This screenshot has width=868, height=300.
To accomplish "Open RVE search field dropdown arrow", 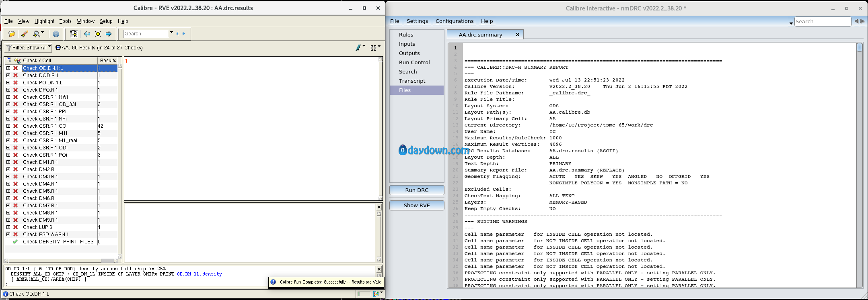I will click(x=171, y=33).
